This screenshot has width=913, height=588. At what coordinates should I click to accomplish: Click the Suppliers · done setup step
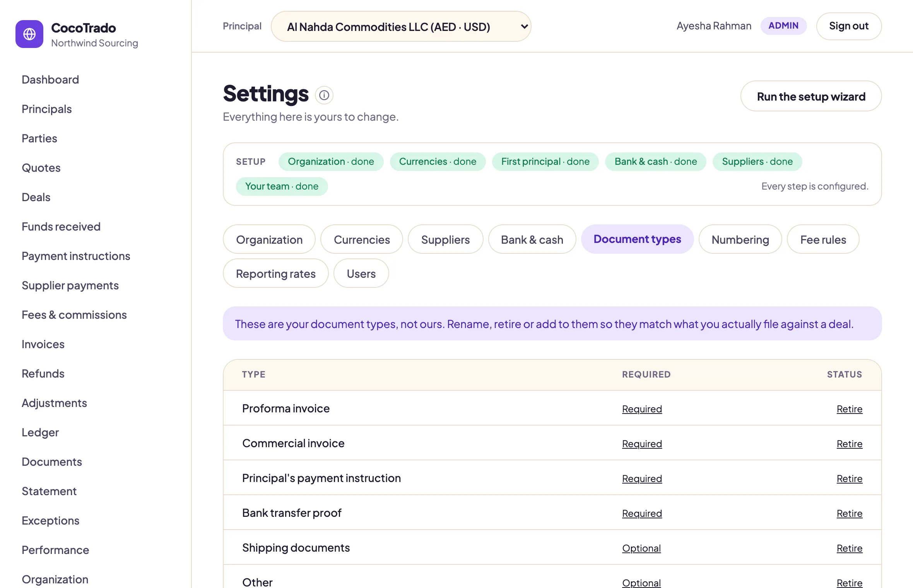[757, 161]
